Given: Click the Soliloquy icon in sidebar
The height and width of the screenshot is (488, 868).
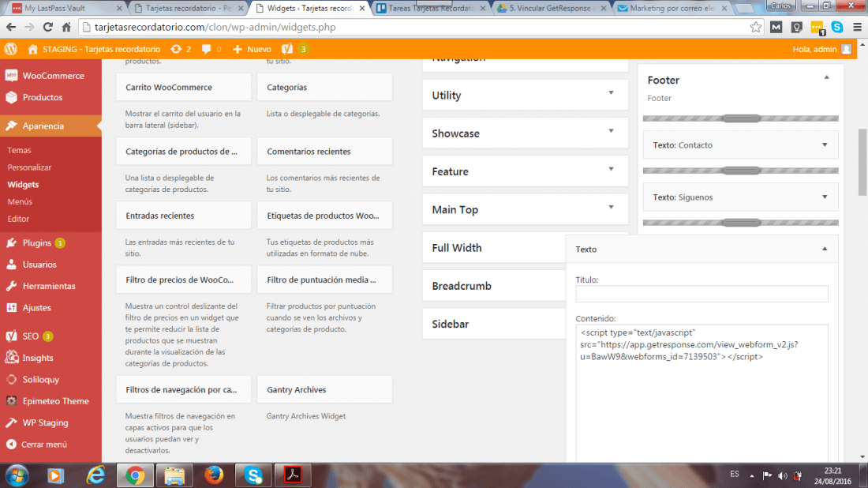Looking at the screenshot, I should click(x=12, y=380).
